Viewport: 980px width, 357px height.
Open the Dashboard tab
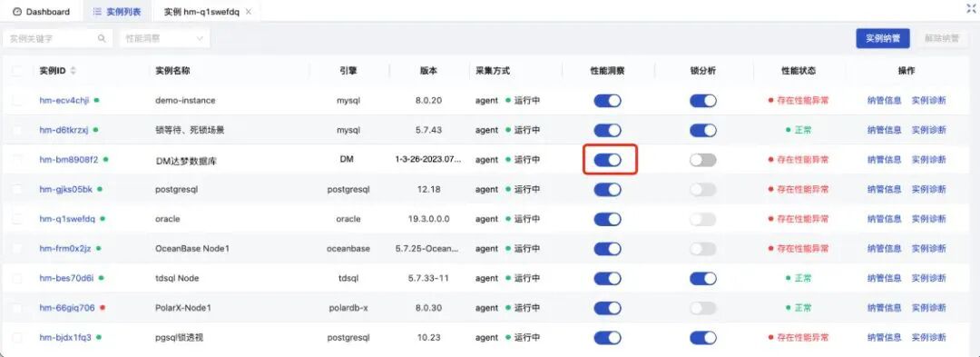[x=42, y=12]
